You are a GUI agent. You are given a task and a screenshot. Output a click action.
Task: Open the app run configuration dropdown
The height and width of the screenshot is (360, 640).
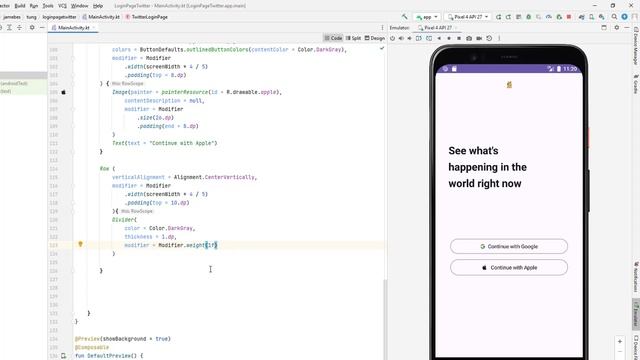pos(427,17)
